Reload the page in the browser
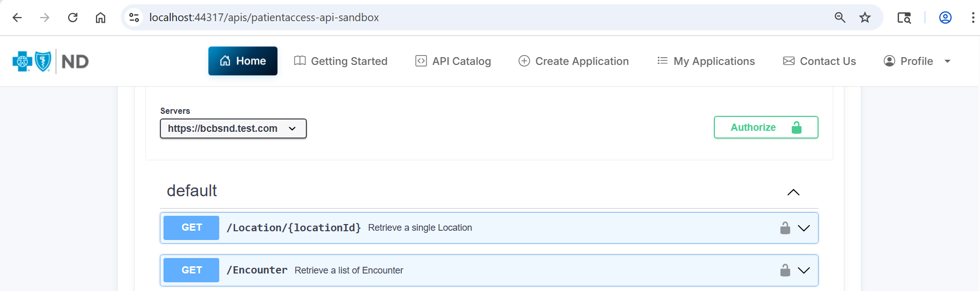This screenshot has height=291, width=980. pyautogui.click(x=73, y=18)
